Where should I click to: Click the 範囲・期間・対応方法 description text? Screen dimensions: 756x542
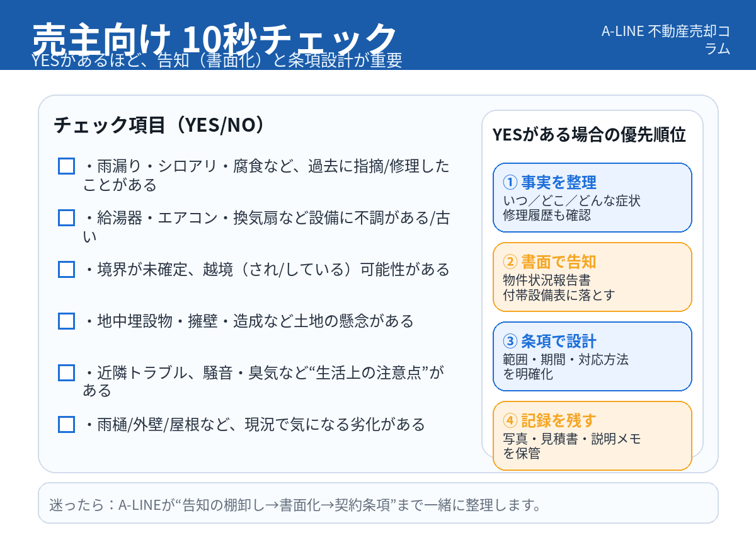click(565, 359)
